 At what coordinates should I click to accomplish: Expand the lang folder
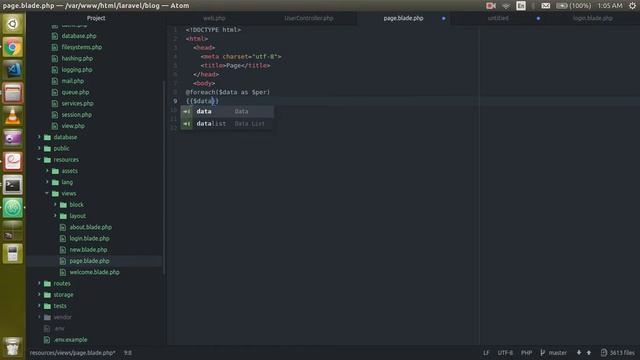(x=47, y=182)
